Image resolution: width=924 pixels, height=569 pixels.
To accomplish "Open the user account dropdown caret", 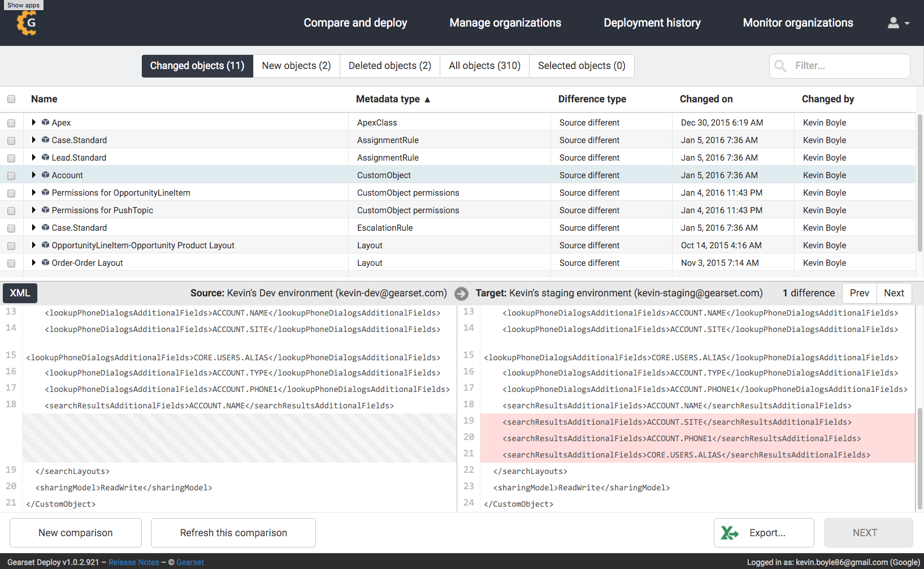I will coord(907,24).
